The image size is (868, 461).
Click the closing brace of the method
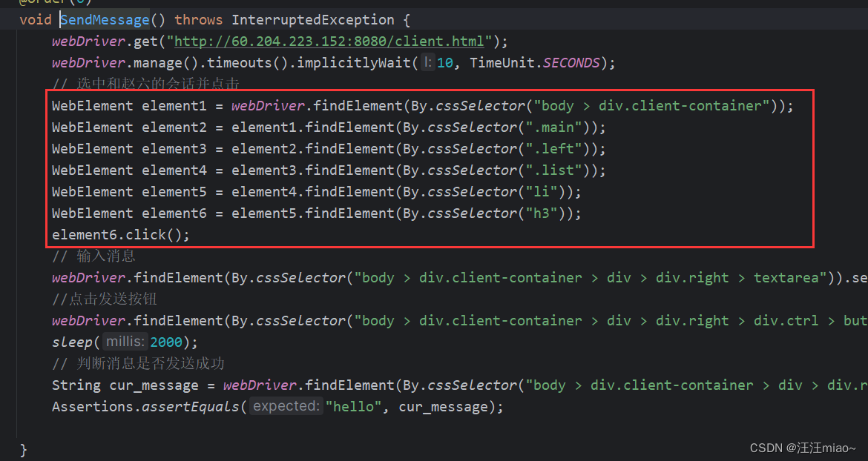23,449
